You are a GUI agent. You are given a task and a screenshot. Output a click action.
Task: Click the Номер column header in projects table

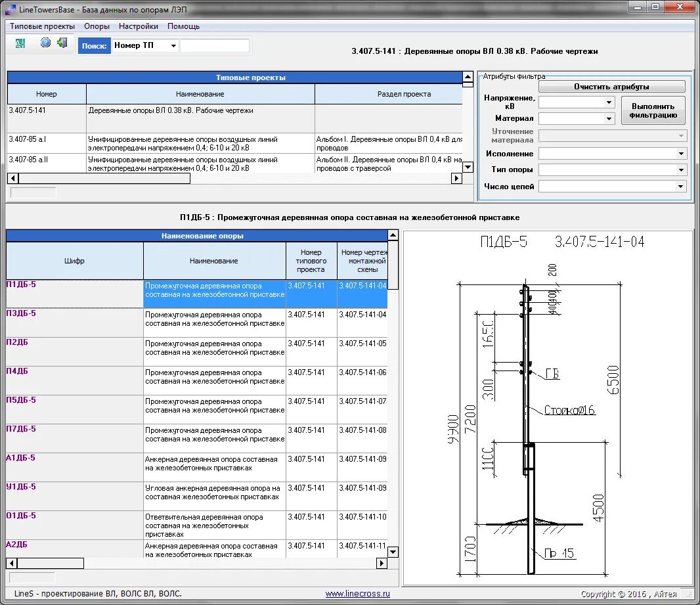point(47,94)
